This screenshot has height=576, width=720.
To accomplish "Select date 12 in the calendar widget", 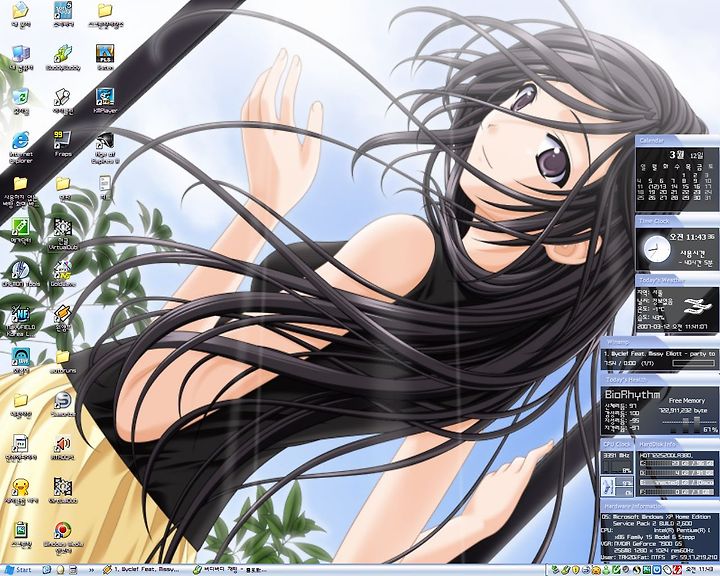I will 653,186.
